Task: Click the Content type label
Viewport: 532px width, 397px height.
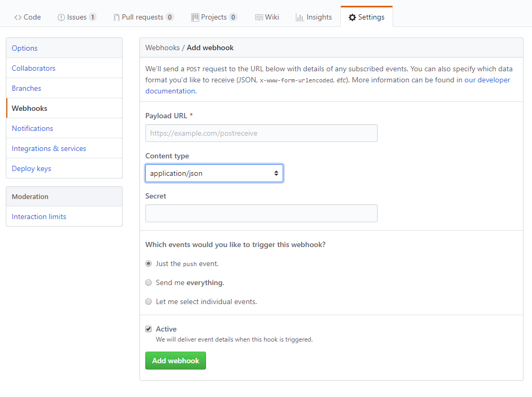Action: tap(167, 156)
